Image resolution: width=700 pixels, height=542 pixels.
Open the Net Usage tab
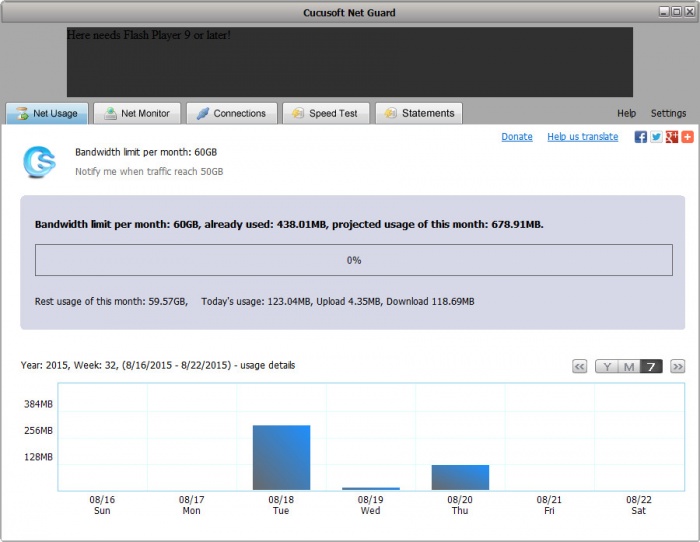47,113
